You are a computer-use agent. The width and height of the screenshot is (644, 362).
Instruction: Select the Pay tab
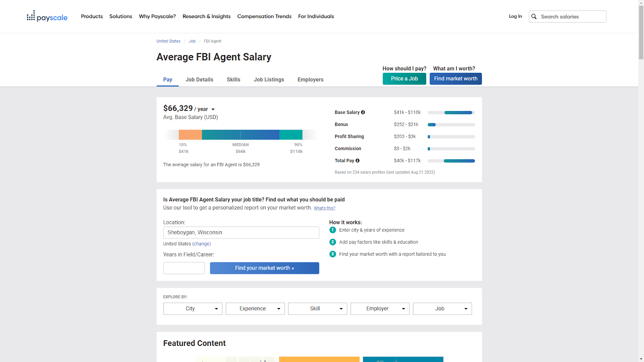[x=167, y=80]
